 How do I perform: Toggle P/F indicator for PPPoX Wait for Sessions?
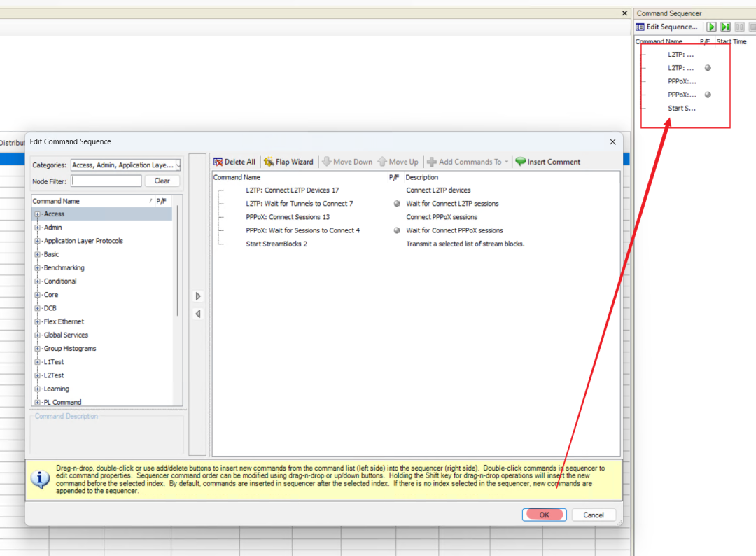pyautogui.click(x=397, y=230)
